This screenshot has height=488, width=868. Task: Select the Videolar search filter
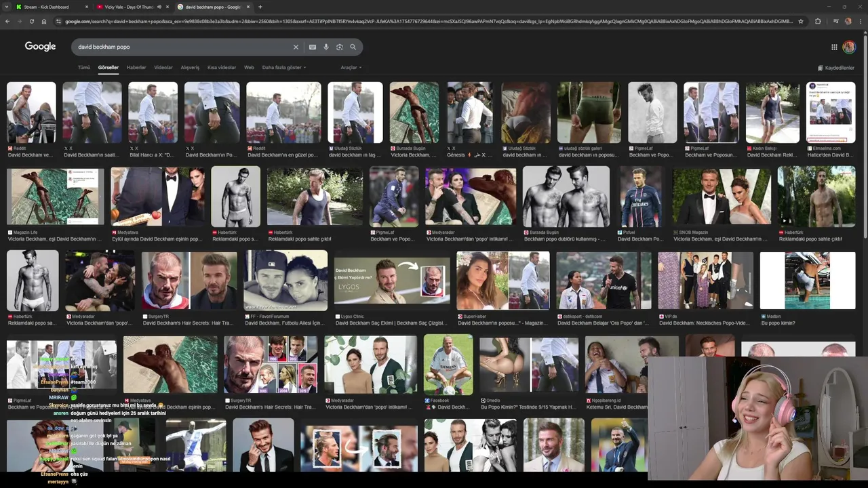click(x=163, y=68)
